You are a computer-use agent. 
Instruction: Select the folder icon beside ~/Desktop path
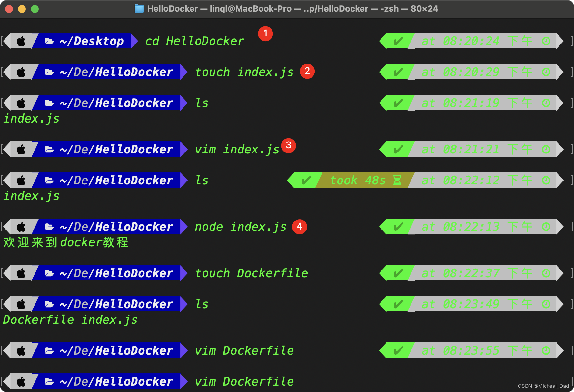point(48,41)
